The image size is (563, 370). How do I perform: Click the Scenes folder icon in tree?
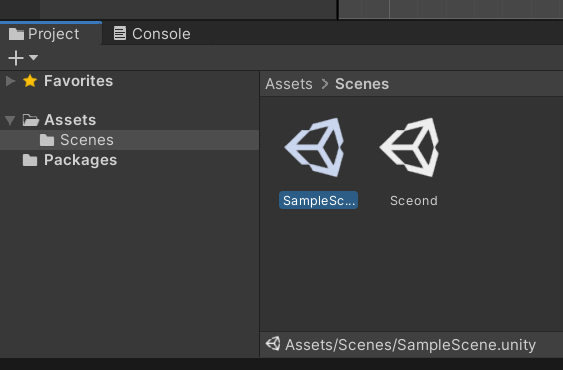47,140
